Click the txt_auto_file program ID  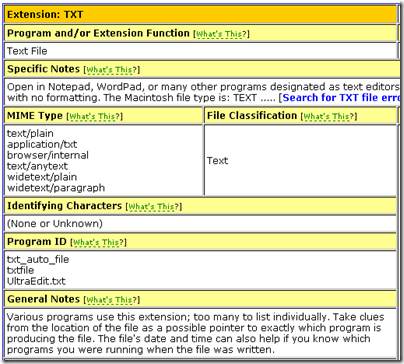pyautogui.click(x=38, y=259)
